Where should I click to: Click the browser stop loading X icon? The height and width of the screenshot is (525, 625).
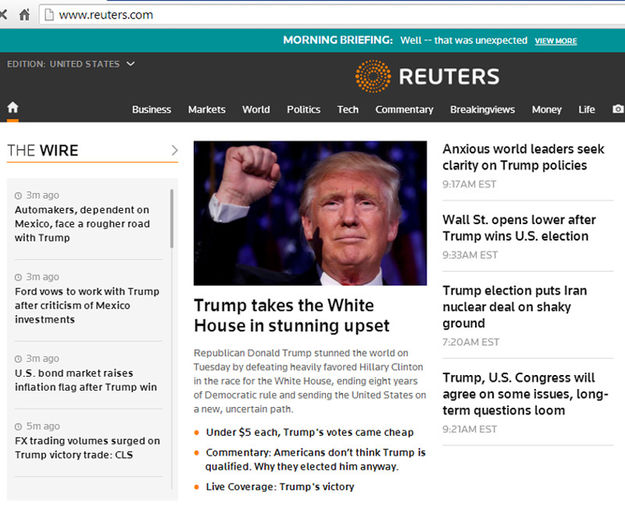pos(3,15)
